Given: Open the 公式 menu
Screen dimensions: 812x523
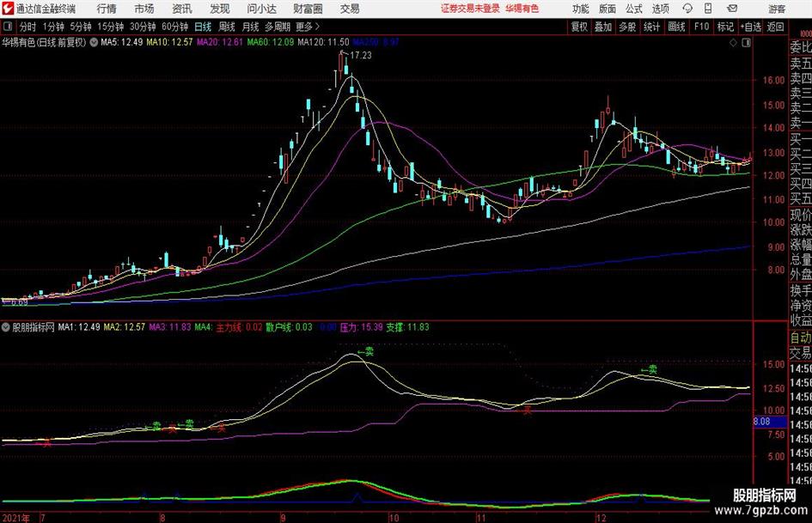Looking at the screenshot, I should pos(634,9).
